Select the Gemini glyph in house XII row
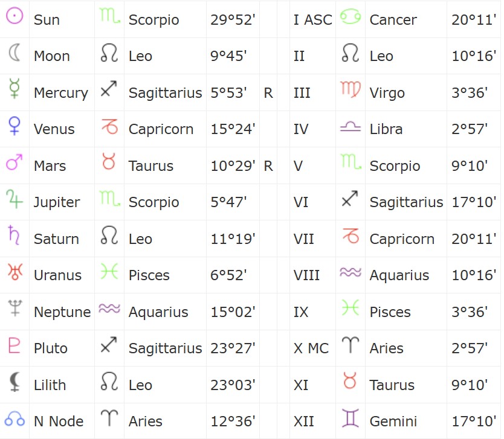The width and height of the screenshot is (504, 439). pyautogui.click(x=351, y=418)
